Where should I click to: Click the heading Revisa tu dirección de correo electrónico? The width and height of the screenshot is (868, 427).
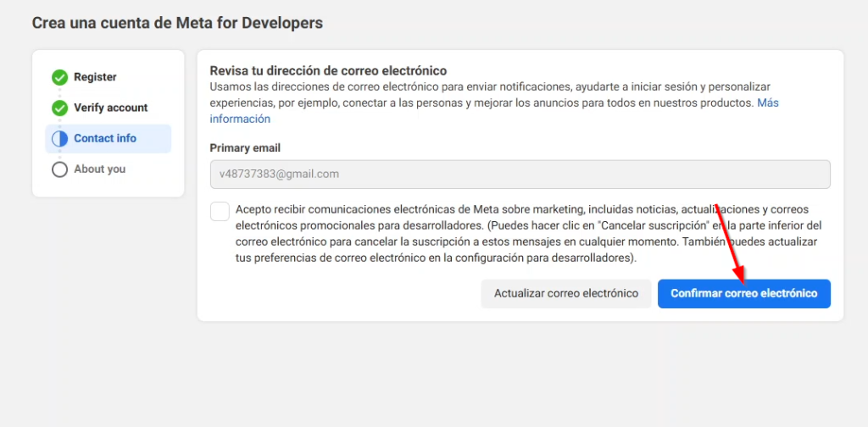(328, 71)
